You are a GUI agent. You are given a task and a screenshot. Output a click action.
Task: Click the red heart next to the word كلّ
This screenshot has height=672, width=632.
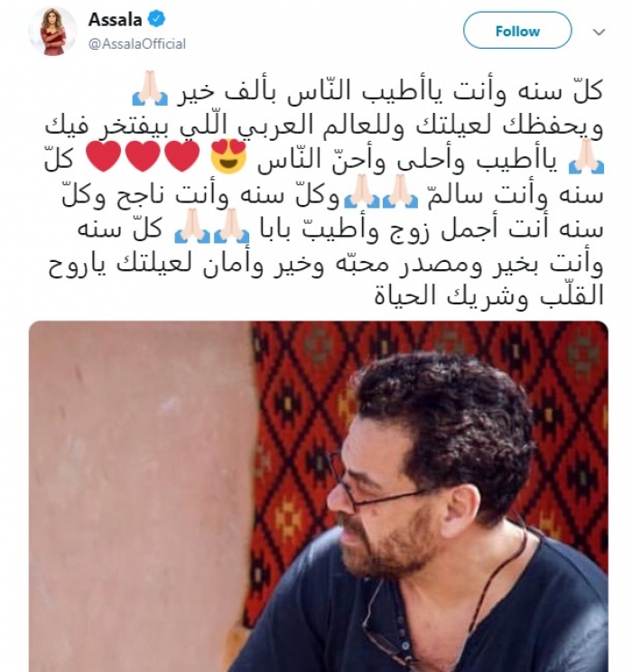tap(104, 156)
